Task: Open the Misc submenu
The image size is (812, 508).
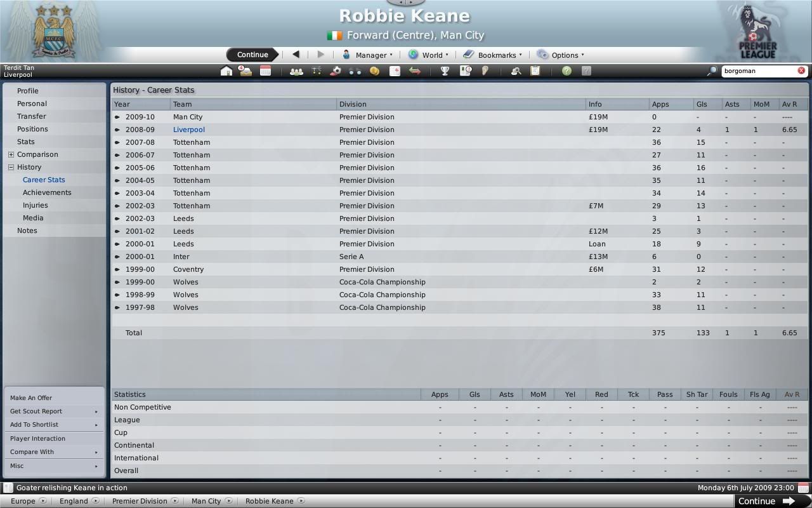Action: (x=54, y=465)
